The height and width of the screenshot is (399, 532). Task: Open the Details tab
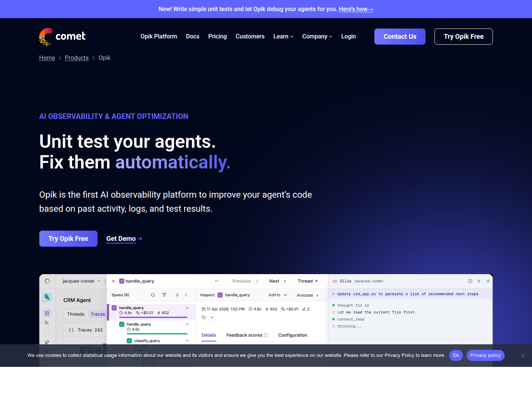[x=209, y=335]
